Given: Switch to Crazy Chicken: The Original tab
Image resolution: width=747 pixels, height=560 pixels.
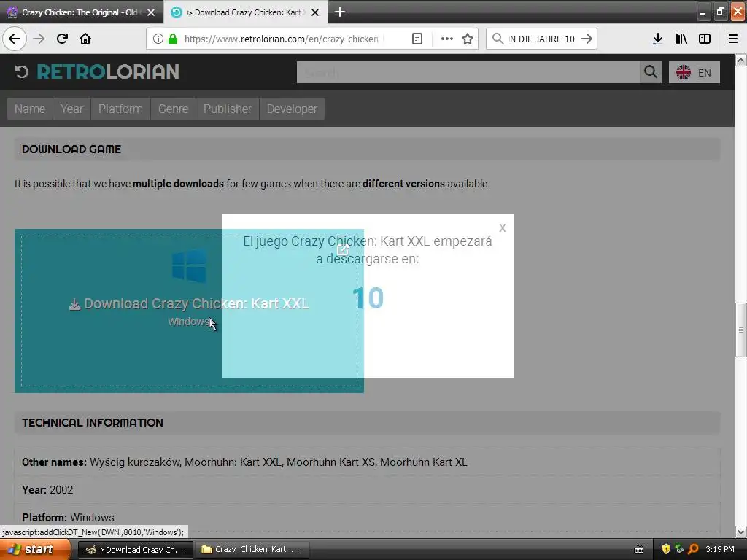Looking at the screenshot, I should [x=79, y=12].
